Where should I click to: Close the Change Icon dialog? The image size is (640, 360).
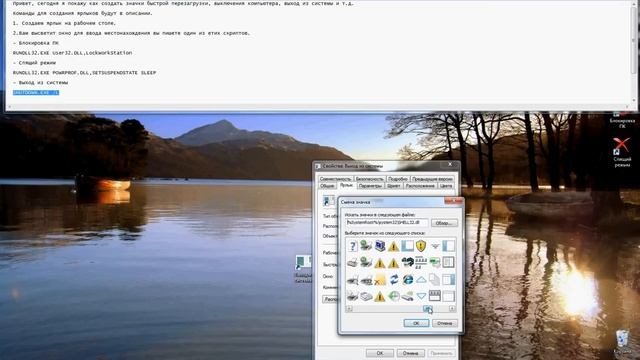[x=453, y=201]
